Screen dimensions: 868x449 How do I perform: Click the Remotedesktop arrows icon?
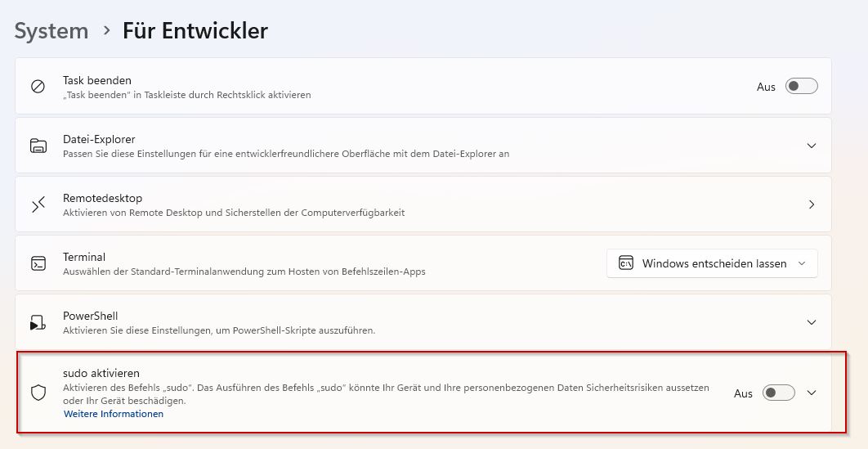[38, 204]
